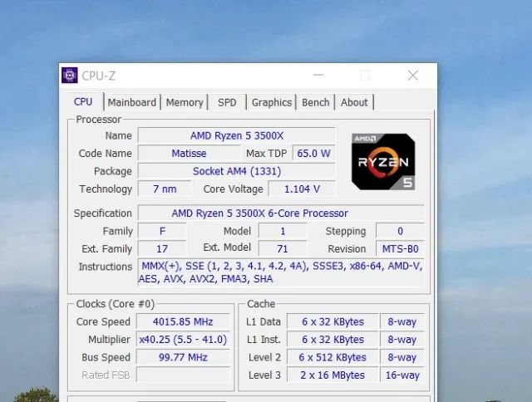This screenshot has width=532, height=402.
Task: Click the Technology value '7 nm'
Action: tap(165, 189)
